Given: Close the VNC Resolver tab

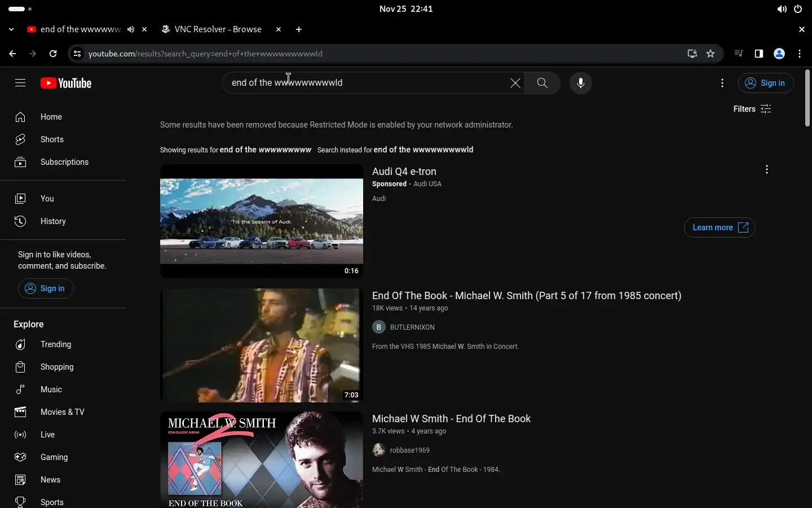Looking at the screenshot, I should [279, 29].
